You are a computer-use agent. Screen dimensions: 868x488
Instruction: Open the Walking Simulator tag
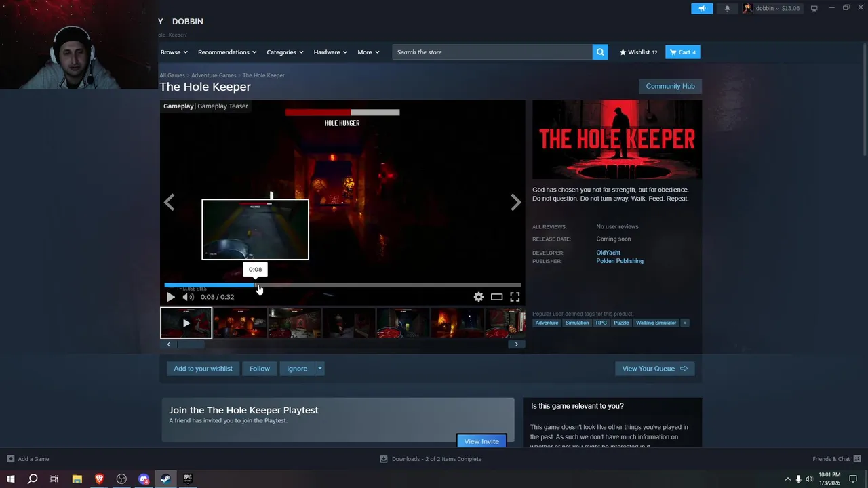(656, 323)
